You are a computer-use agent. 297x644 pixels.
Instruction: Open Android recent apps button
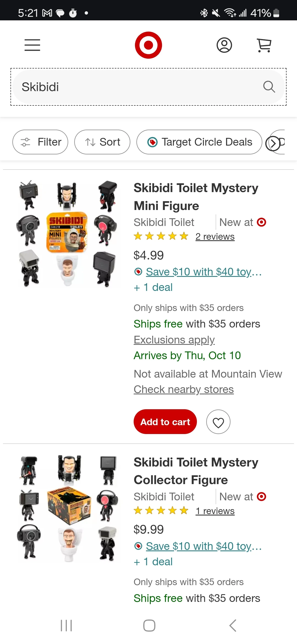(x=66, y=626)
